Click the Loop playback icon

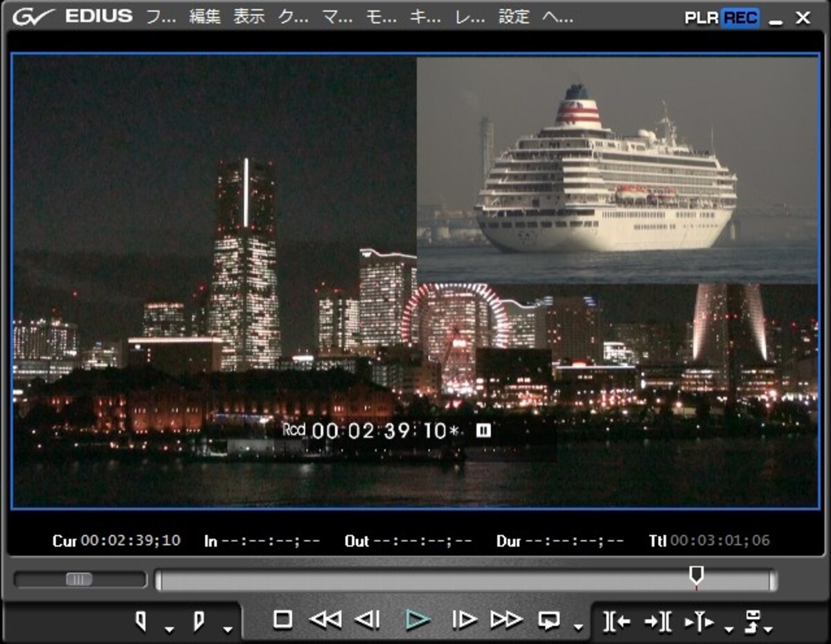(x=549, y=620)
